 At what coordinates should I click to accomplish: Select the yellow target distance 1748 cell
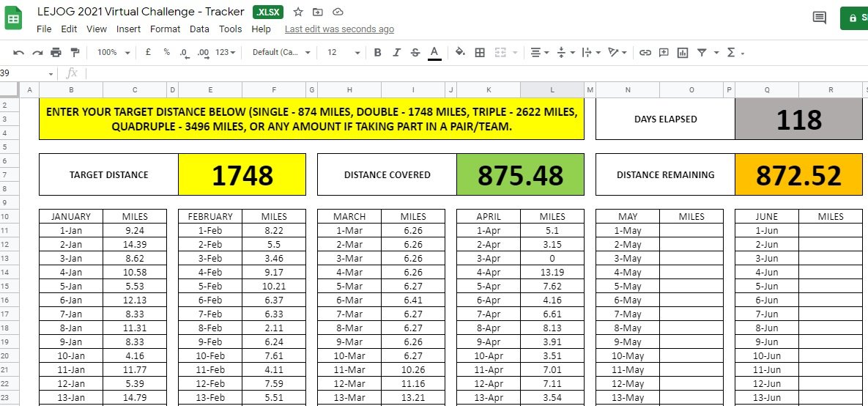click(x=242, y=174)
